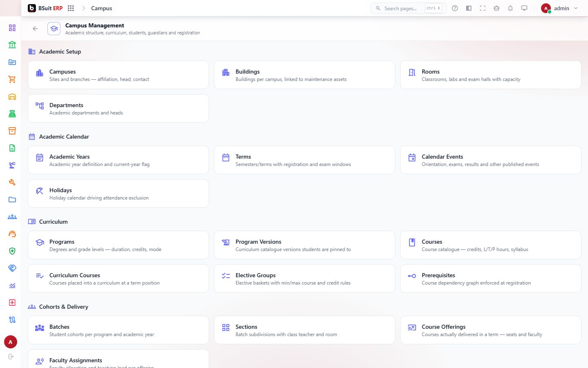
Task: Open the Course Offerings card
Action: pyautogui.click(x=491, y=330)
